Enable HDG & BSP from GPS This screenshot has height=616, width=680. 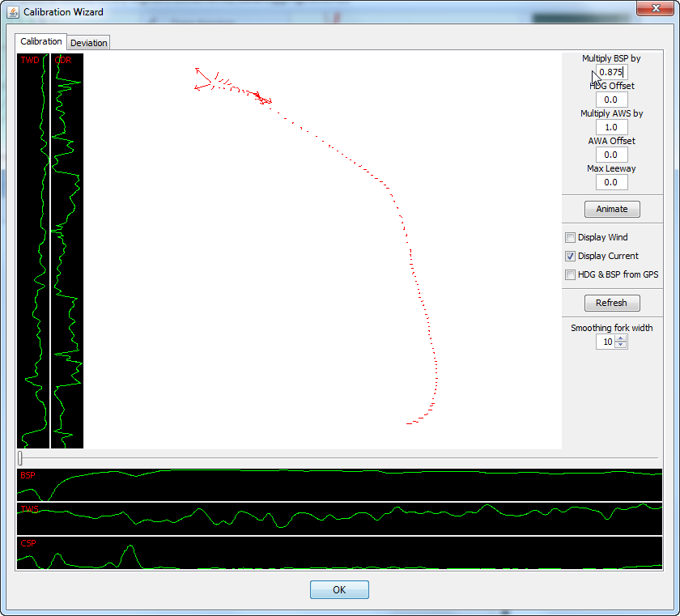click(x=570, y=274)
